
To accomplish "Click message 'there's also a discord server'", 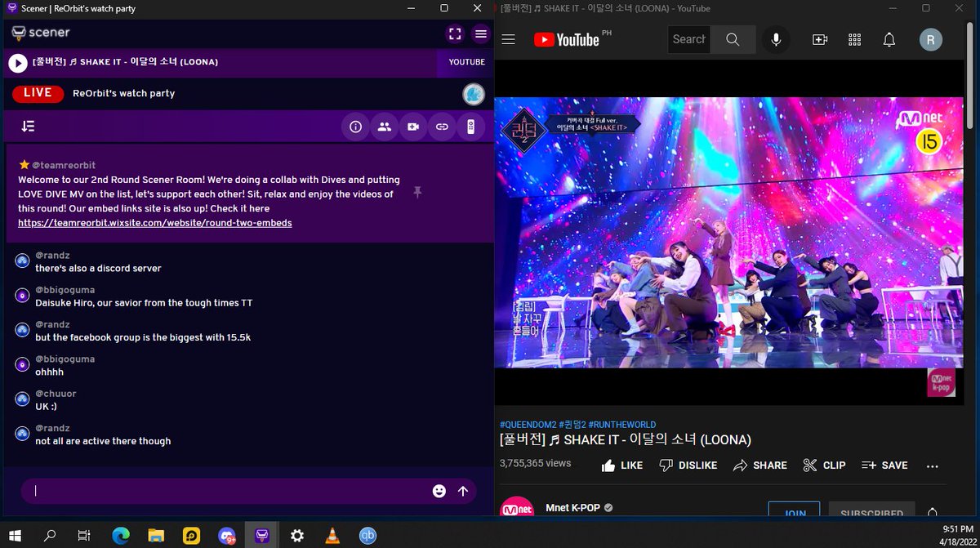I will (x=98, y=268).
